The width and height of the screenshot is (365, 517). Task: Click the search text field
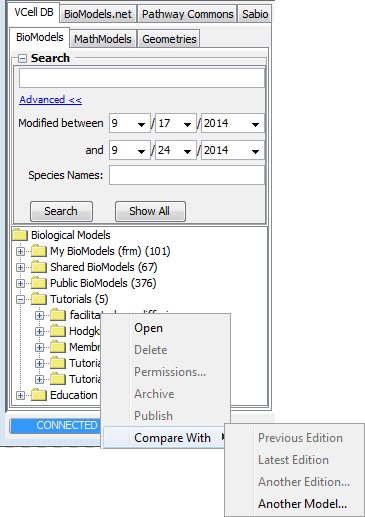[142, 78]
